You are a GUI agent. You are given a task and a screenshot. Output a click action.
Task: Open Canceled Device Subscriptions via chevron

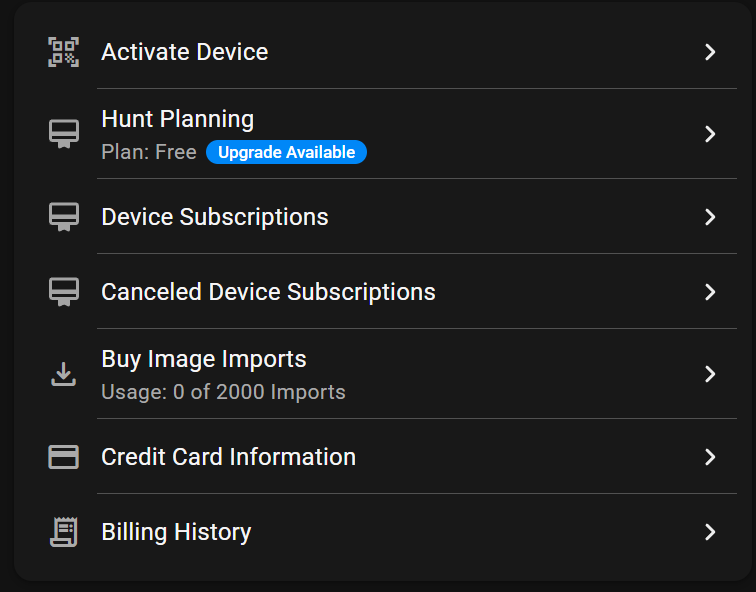coord(710,292)
